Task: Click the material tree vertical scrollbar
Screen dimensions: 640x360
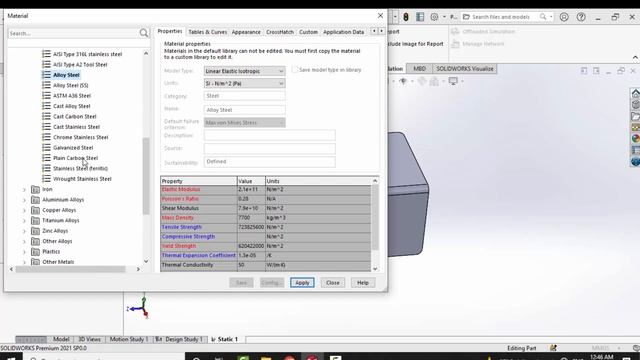Action: point(146,176)
